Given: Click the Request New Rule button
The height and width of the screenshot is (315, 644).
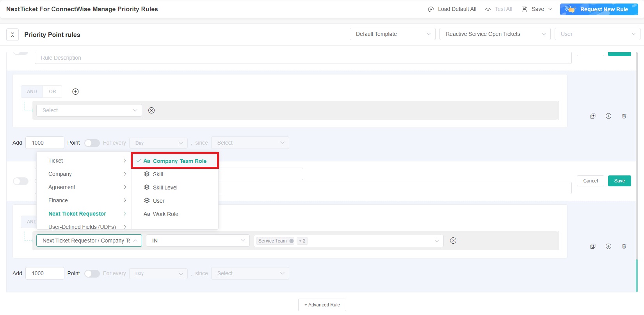Looking at the screenshot, I should pos(599,9).
